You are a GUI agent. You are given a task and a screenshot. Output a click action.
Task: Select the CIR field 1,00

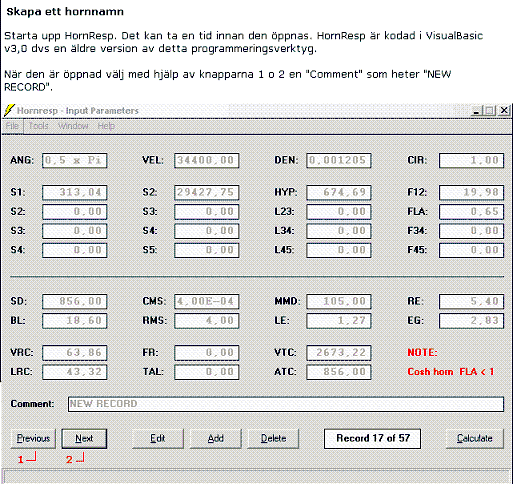click(x=471, y=160)
